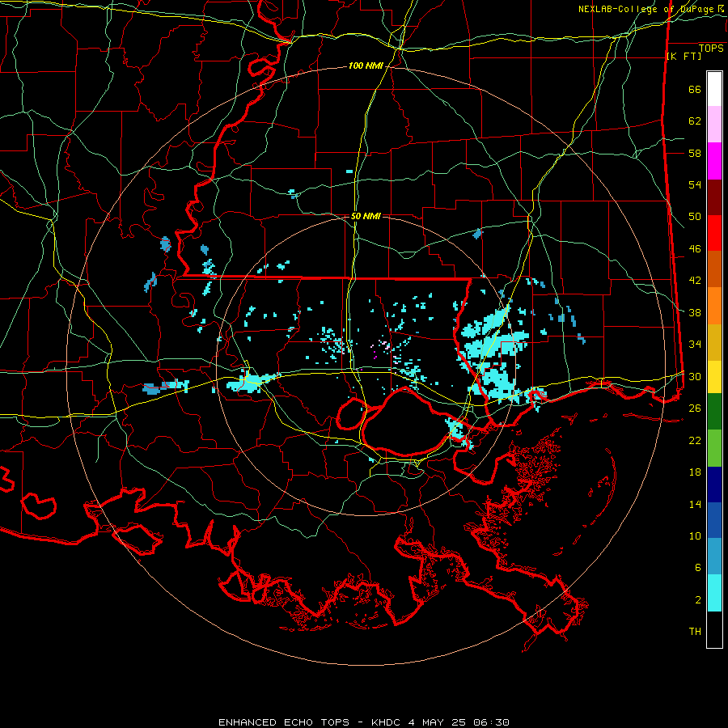Click the white swatch in the tops legend

point(714,89)
